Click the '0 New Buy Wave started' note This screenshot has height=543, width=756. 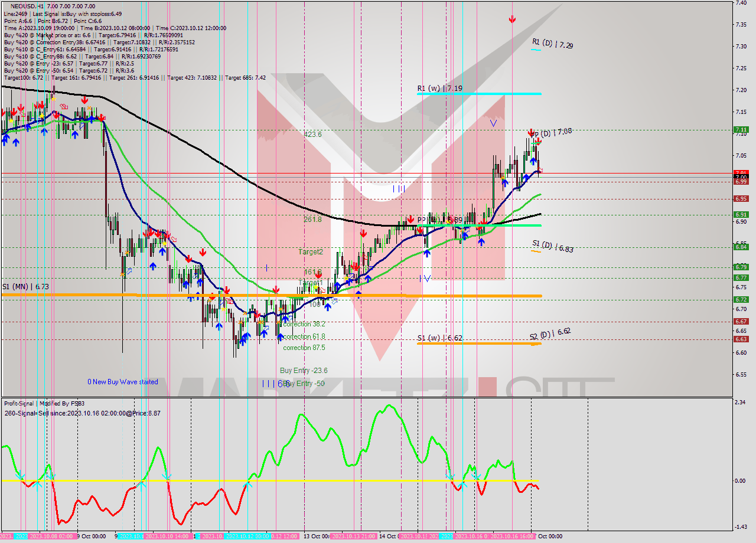pyautogui.click(x=123, y=382)
